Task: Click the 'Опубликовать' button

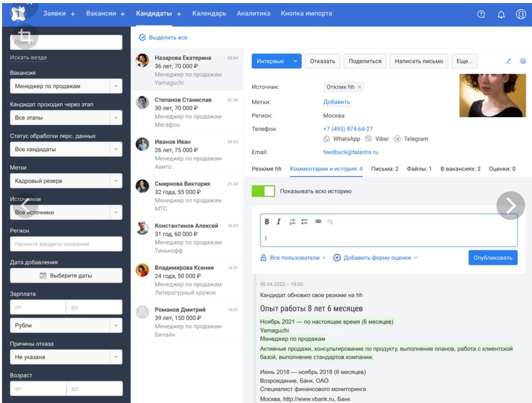Action: coord(492,258)
